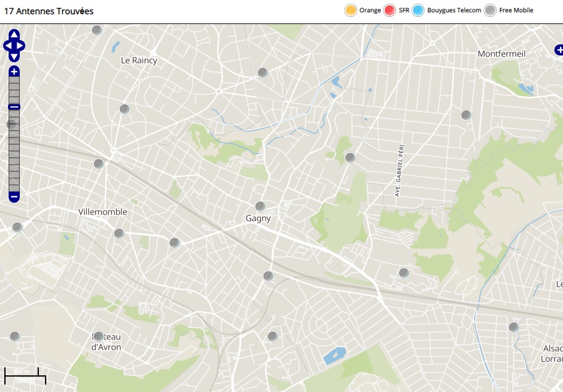563x392 pixels.
Task: Expand the layer switcher plus on right edge
Action: [559, 50]
